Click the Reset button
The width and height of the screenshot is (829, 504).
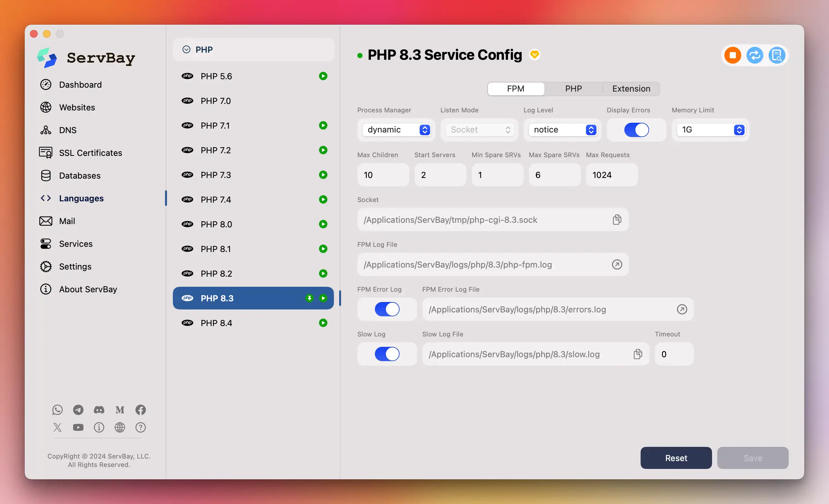pos(676,457)
